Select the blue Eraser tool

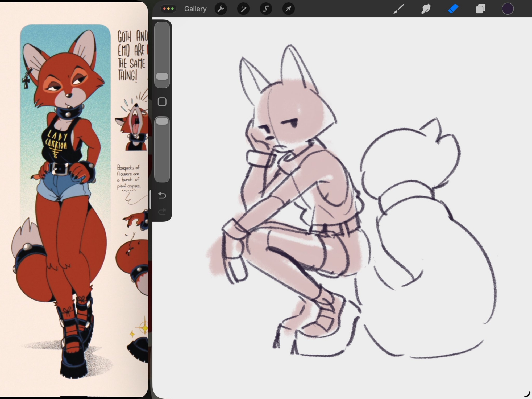(453, 9)
